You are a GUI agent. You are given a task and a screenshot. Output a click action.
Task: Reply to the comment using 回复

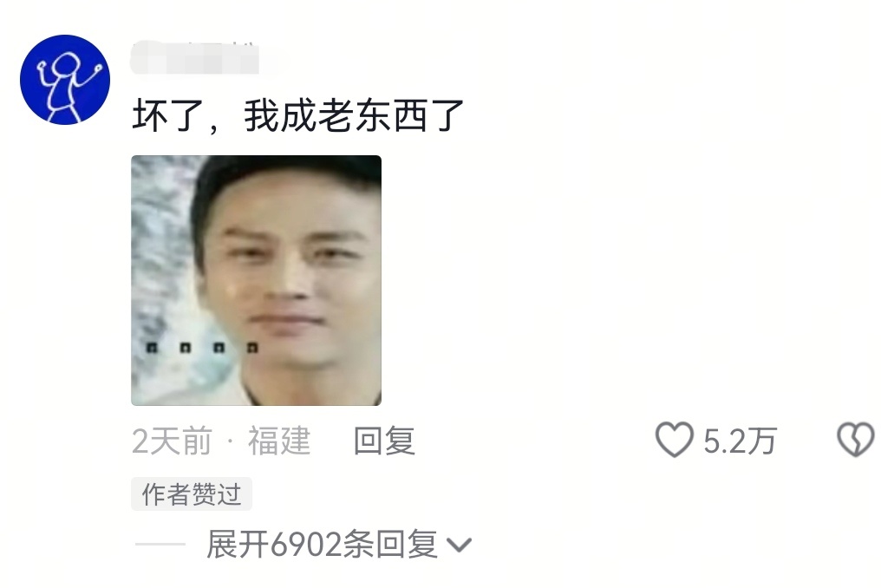tap(384, 441)
